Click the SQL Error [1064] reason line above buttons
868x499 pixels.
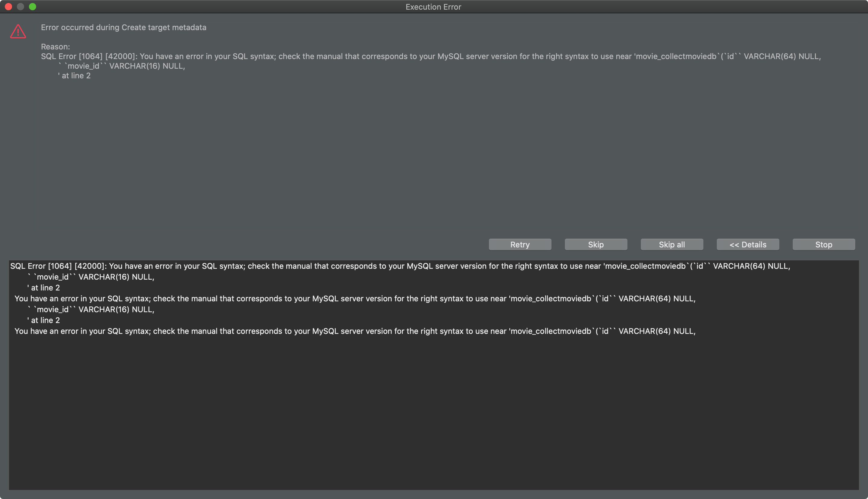click(430, 56)
